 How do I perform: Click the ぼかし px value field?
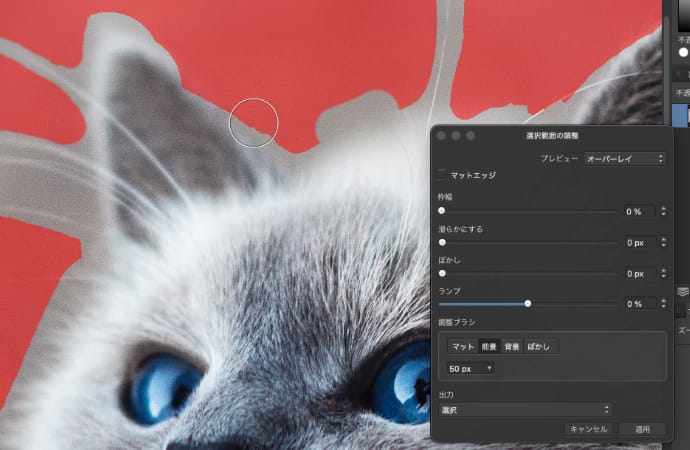(x=635, y=273)
